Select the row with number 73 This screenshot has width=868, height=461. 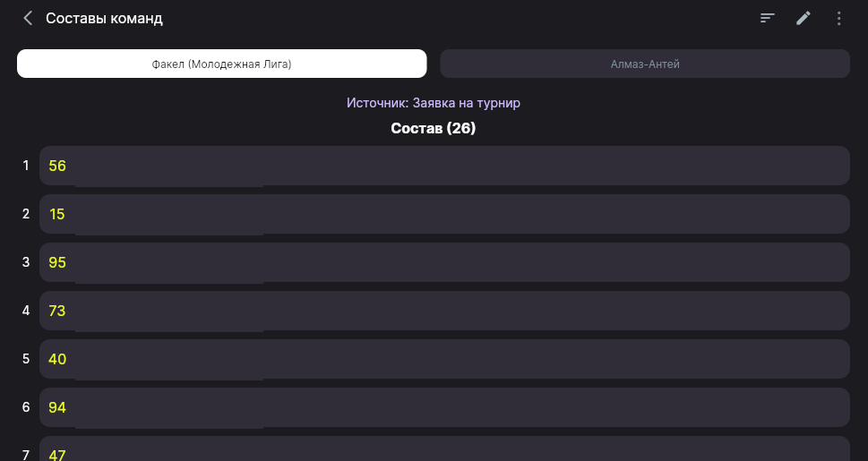444,311
